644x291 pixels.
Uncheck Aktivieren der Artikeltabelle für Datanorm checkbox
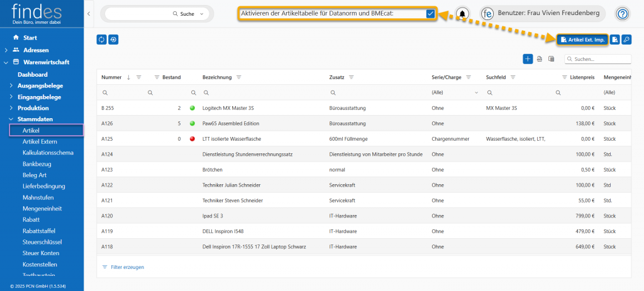click(x=430, y=13)
